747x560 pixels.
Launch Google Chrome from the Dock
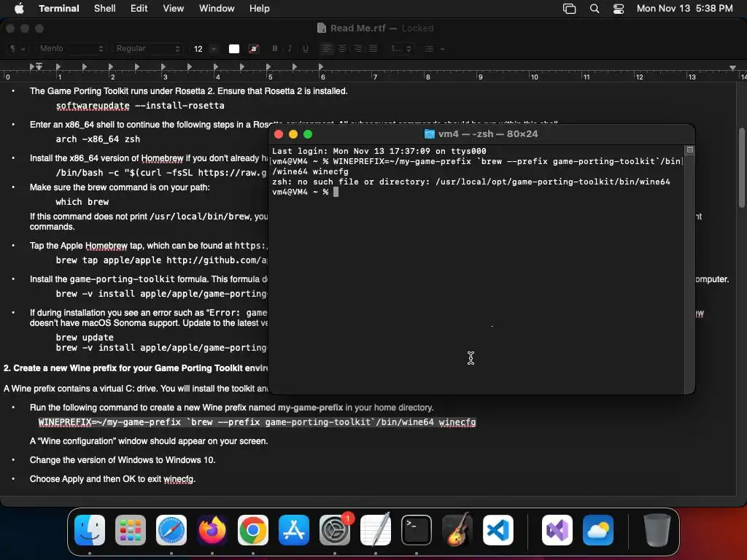[253, 530]
